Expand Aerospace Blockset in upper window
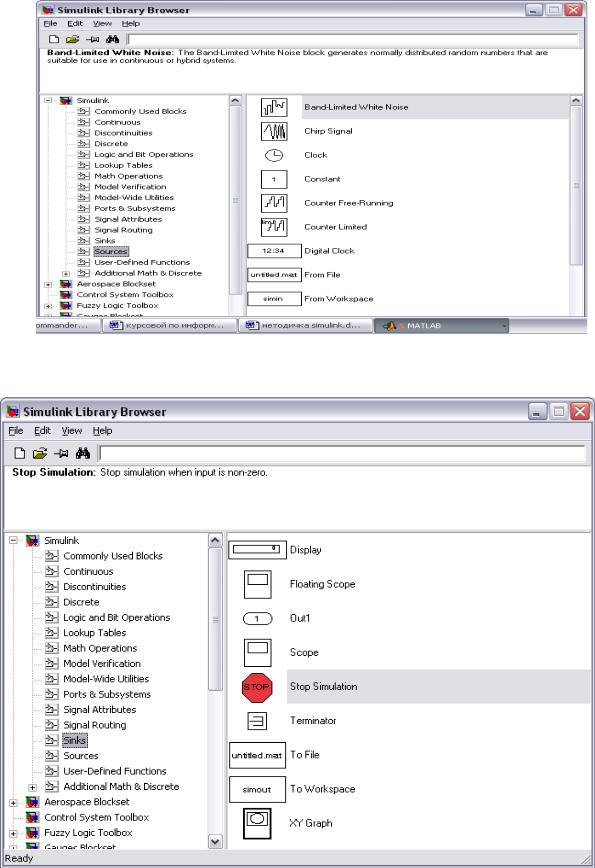595x868 pixels. click(x=48, y=285)
